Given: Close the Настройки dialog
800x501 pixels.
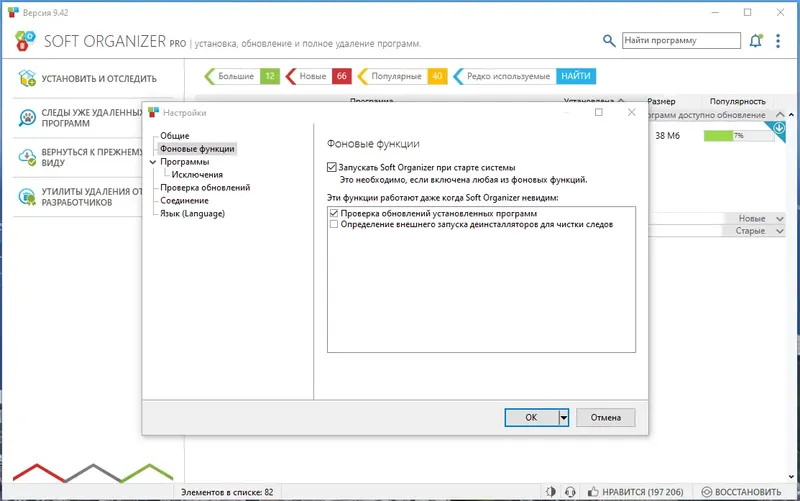Looking at the screenshot, I should (x=632, y=112).
